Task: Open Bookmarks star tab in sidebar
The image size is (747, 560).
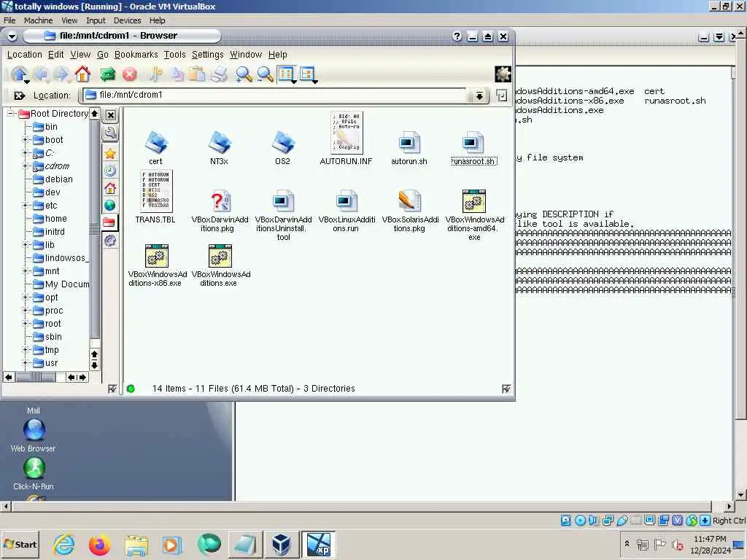Action: (x=110, y=153)
